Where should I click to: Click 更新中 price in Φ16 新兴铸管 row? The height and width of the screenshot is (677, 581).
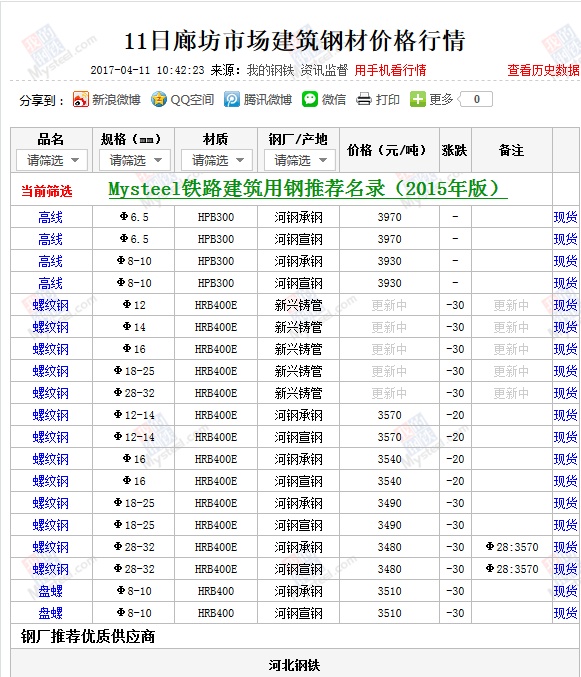click(x=389, y=349)
